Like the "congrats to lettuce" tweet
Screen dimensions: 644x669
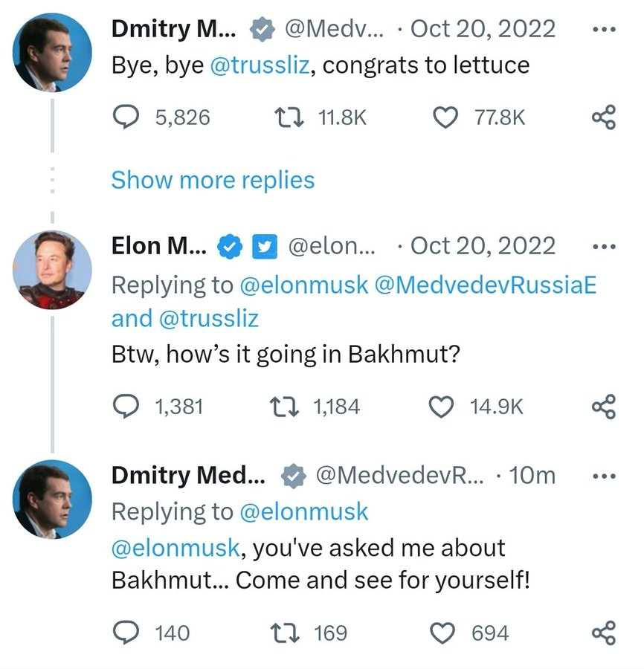pos(445,117)
